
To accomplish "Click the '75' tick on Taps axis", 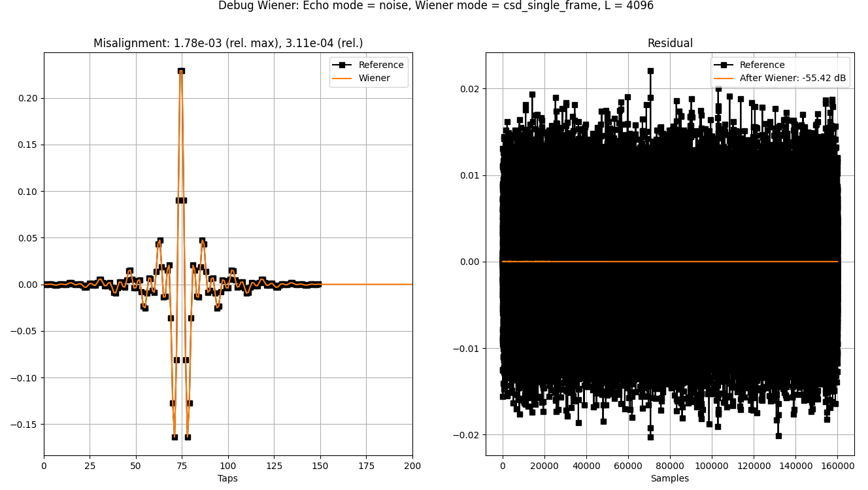I will tap(182, 466).
